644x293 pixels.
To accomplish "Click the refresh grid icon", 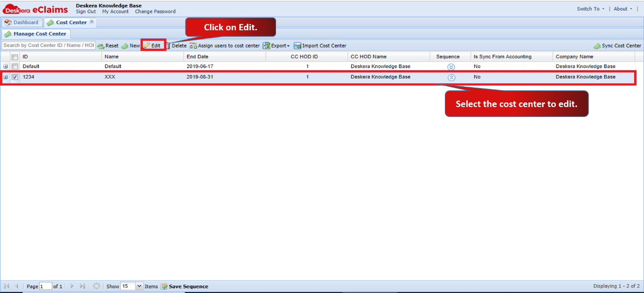I will (x=97, y=286).
